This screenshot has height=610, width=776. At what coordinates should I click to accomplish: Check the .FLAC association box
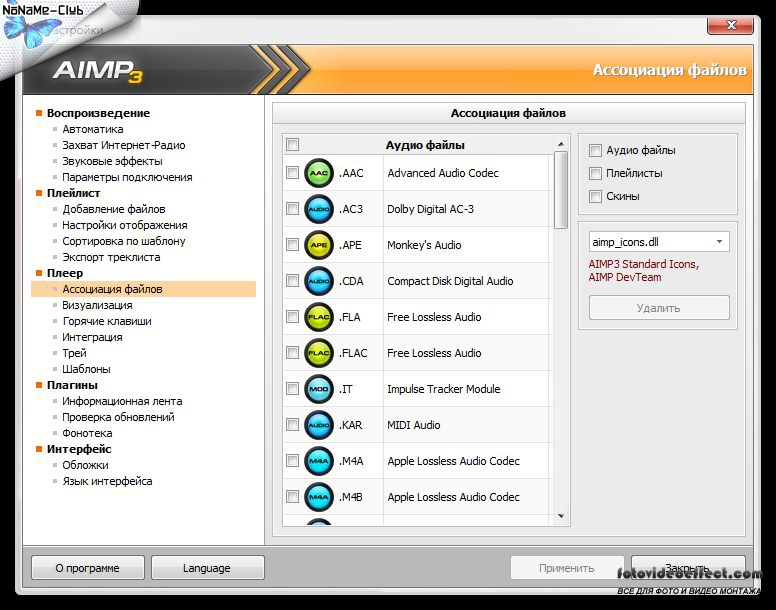[292, 353]
